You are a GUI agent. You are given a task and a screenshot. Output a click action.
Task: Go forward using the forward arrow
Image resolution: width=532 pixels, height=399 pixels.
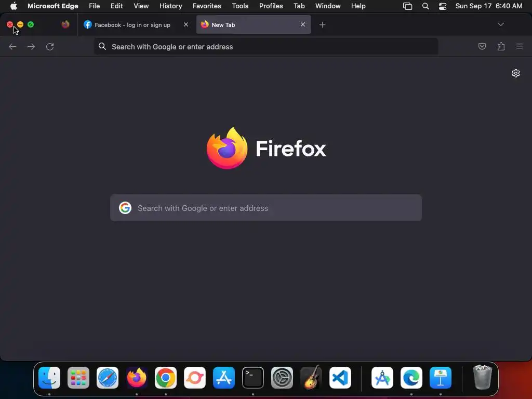pos(31,46)
